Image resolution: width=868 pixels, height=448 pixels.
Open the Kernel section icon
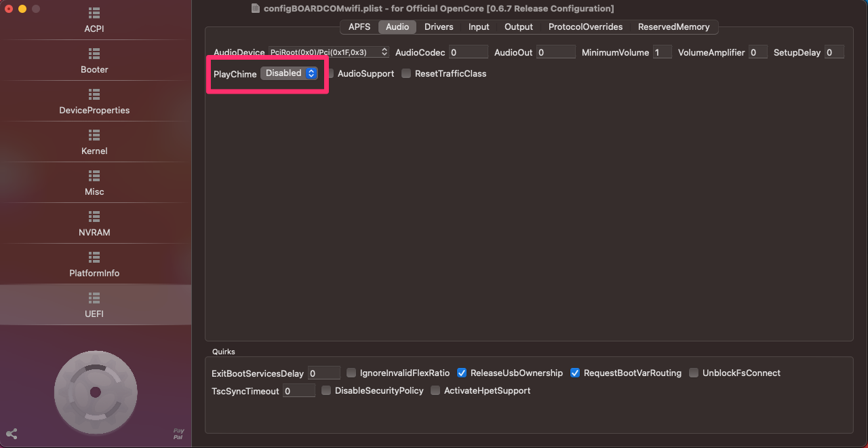click(x=94, y=135)
